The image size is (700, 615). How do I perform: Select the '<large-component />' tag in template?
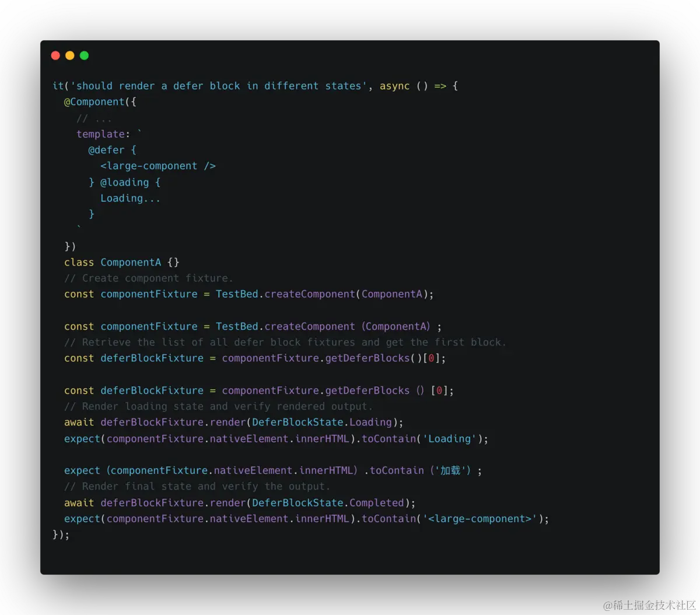pyautogui.click(x=158, y=166)
